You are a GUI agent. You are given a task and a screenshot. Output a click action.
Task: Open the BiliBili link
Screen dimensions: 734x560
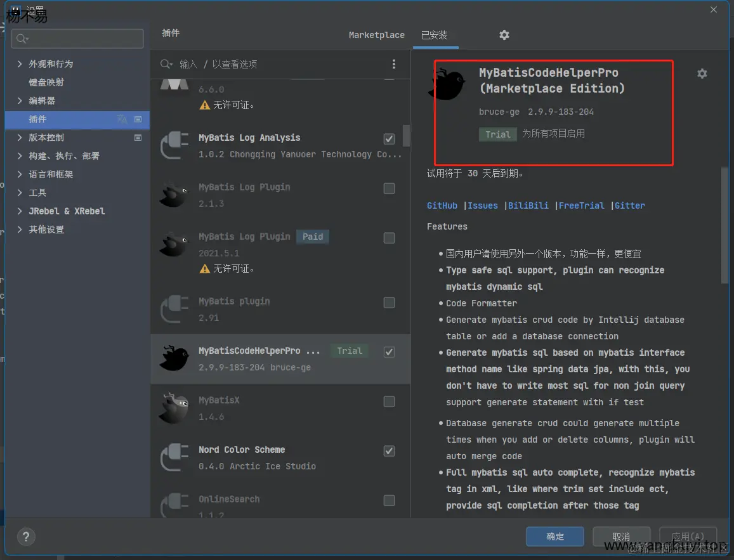tap(528, 205)
